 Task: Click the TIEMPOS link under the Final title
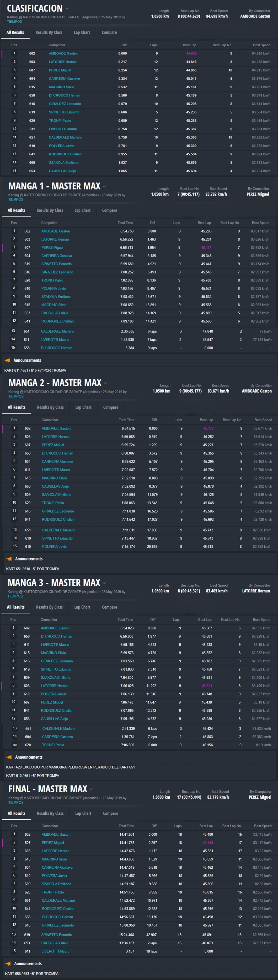pos(16,802)
